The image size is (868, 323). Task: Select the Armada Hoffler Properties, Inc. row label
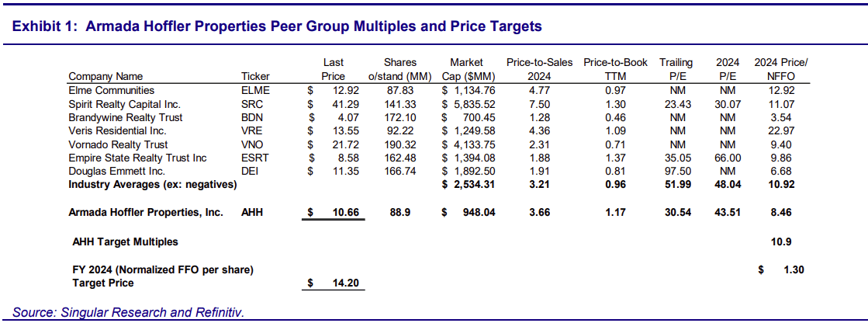pos(146,212)
